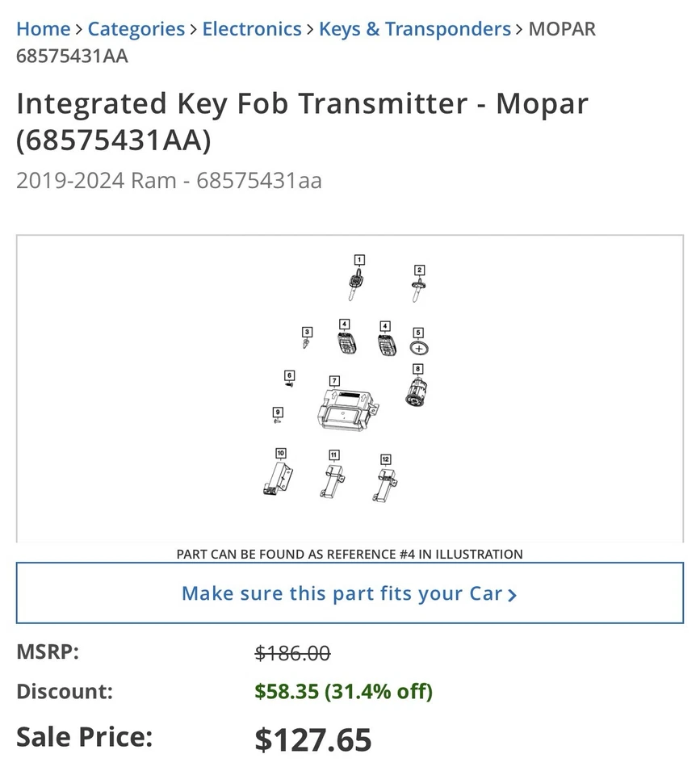The image size is (700, 775).
Task: Go to the Home breadcrumb link
Action: point(43,28)
